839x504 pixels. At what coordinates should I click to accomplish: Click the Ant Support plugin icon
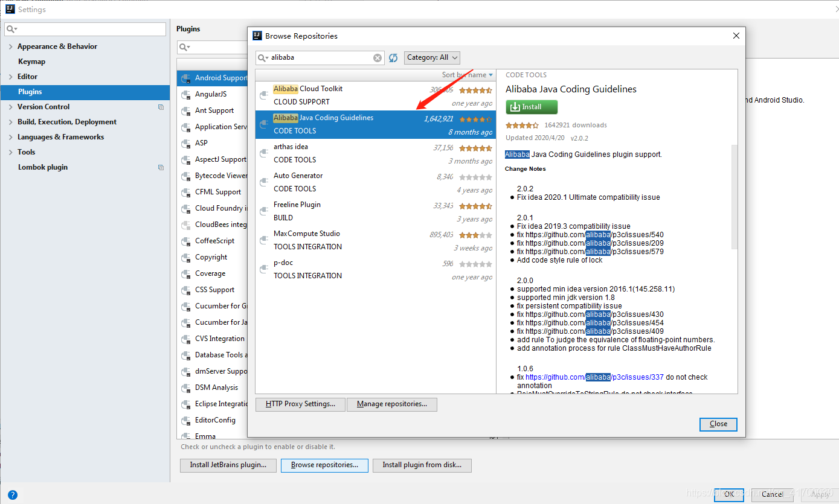(x=186, y=110)
